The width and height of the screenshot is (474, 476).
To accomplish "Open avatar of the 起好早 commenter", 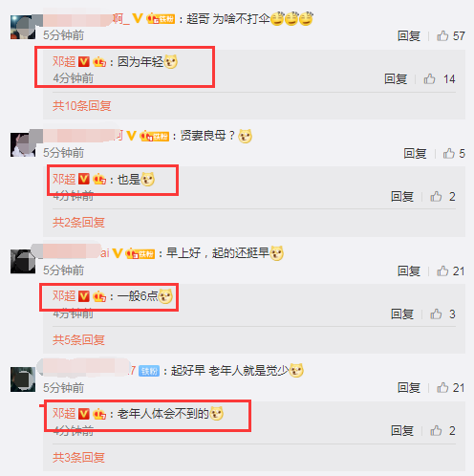I will pos(23,379).
